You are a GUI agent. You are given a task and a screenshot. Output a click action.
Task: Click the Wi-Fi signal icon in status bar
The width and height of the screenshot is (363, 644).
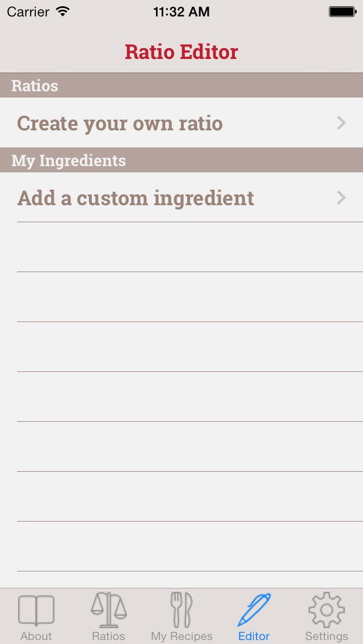63,11
